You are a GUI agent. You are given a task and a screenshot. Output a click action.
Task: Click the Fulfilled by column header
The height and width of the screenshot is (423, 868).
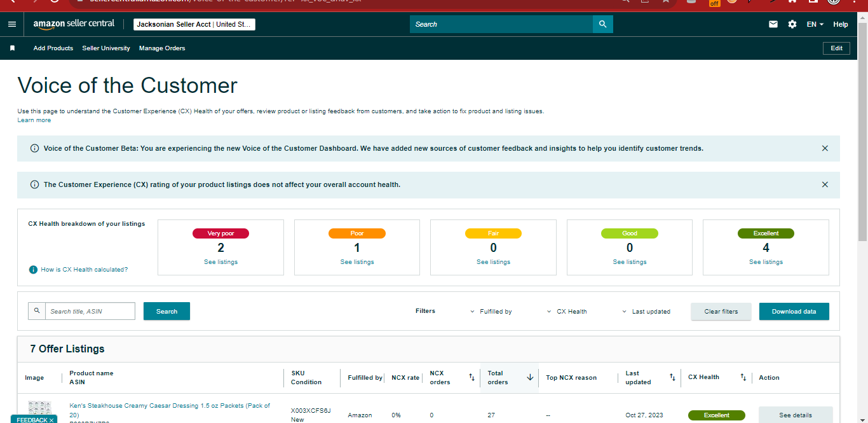[365, 378]
